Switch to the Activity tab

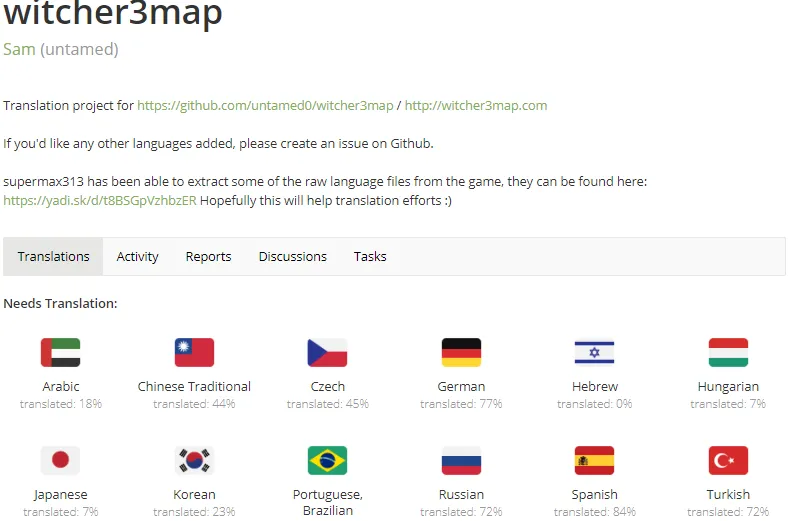[137, 257]
